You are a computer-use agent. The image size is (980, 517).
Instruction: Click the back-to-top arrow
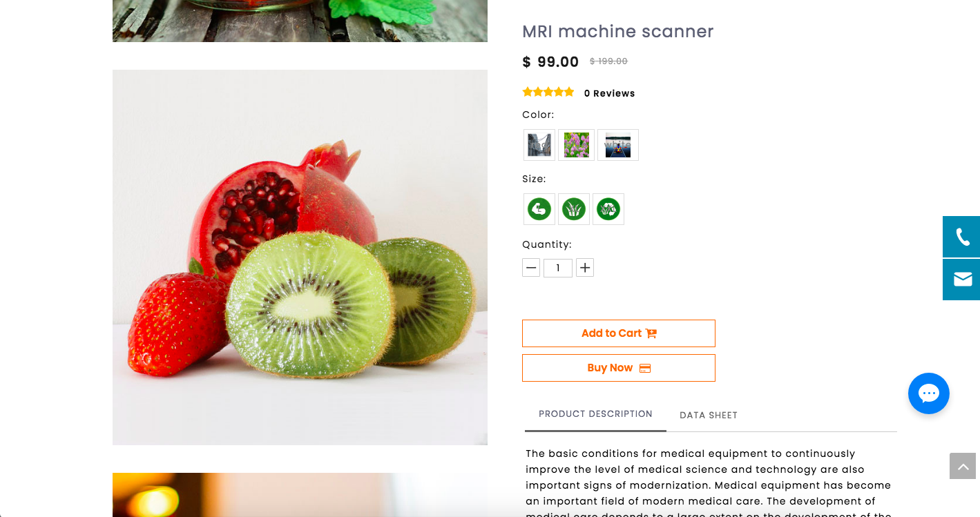pos(962,466)
